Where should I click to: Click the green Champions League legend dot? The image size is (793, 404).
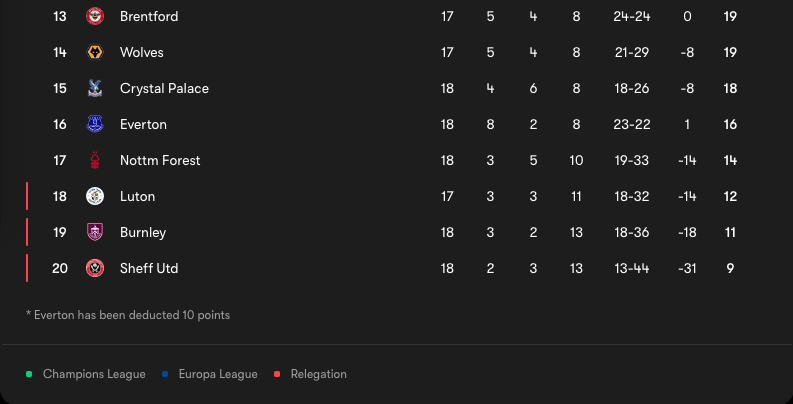click(x=29, y=374)
